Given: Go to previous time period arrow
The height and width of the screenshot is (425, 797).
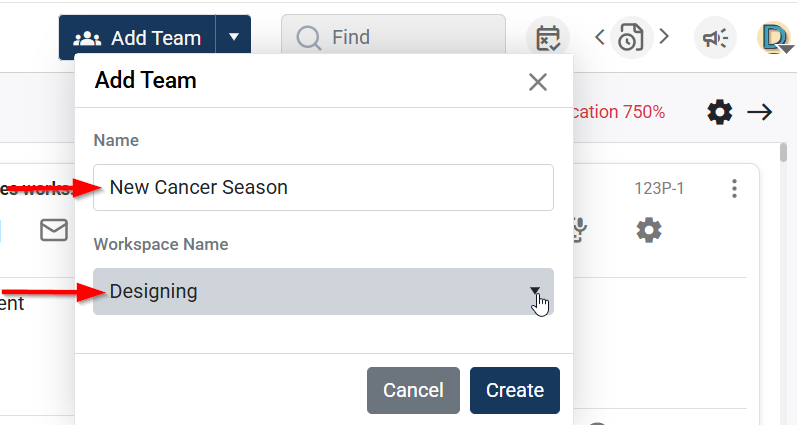Looking at the screenshot, I should (600, 38).
